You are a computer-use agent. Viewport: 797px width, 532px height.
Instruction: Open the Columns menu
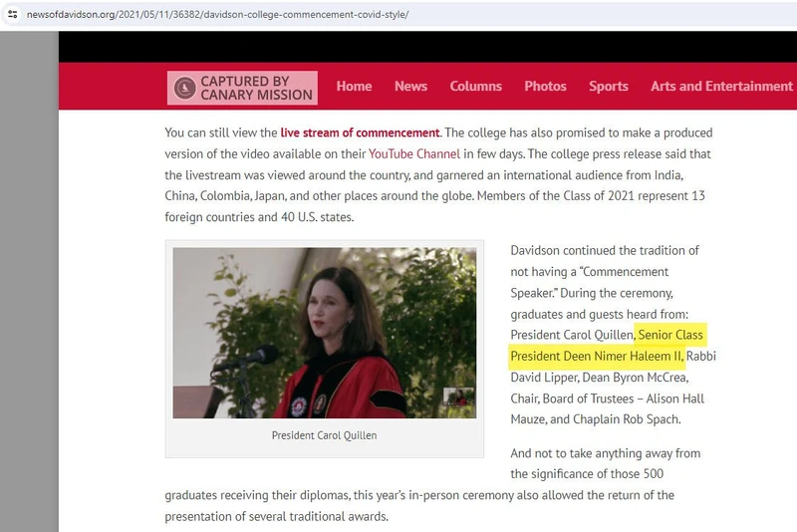pos(475,87)
